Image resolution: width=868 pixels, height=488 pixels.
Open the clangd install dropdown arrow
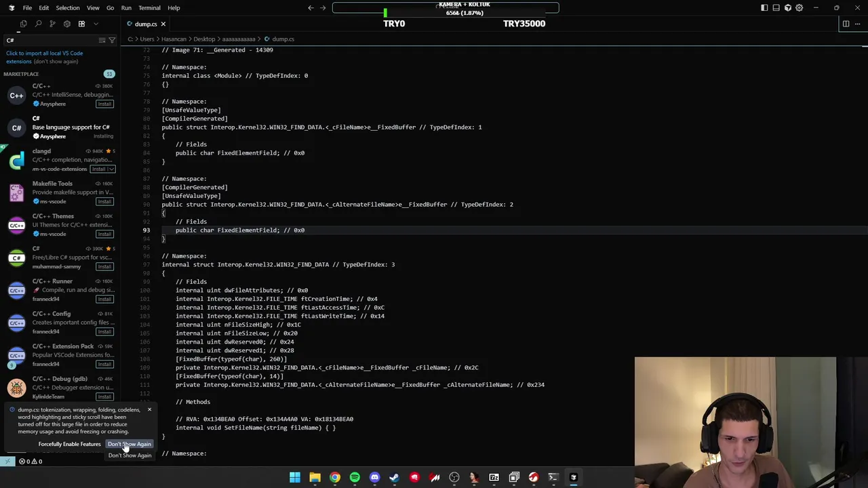(111, 169)
